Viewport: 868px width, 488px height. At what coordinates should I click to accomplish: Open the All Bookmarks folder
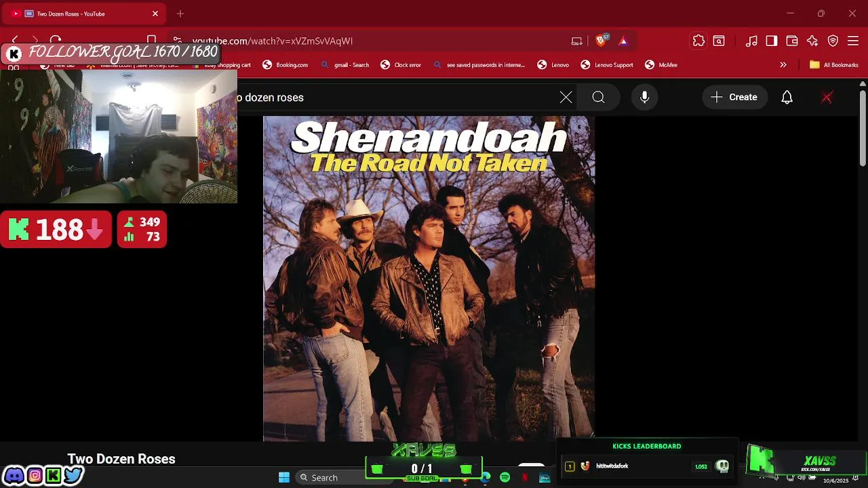tap(834, 65)
